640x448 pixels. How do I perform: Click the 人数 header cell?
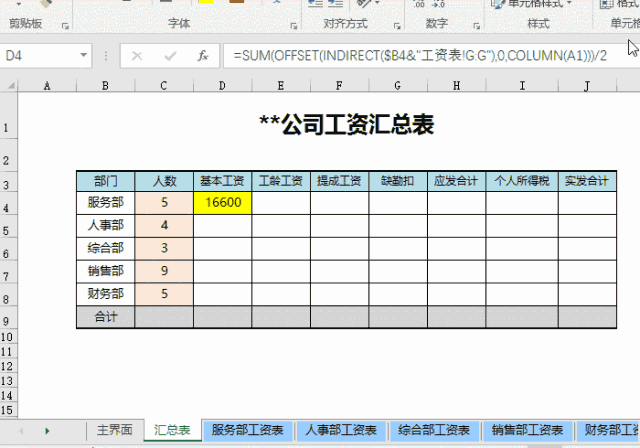pyautogui.click(x=164, y=181)
